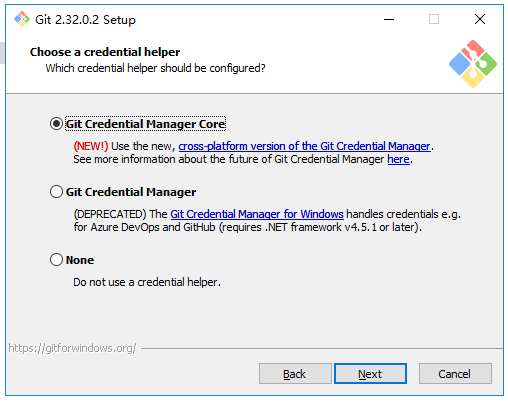Close the Git Setup window
This screenshot has height=402, width=508.
(480, 19)
